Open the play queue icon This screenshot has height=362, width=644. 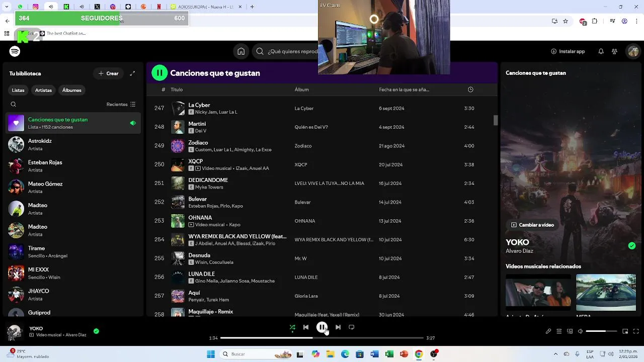559,331
